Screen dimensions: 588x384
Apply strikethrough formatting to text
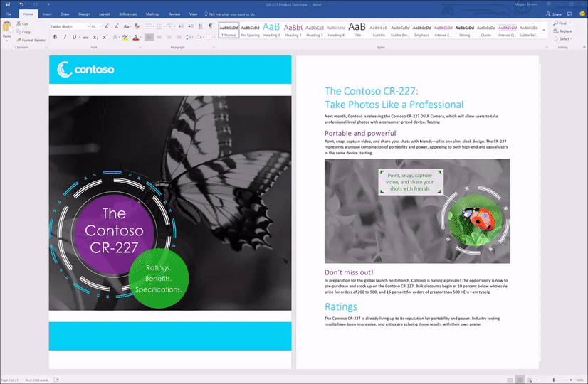coord(85,37)
